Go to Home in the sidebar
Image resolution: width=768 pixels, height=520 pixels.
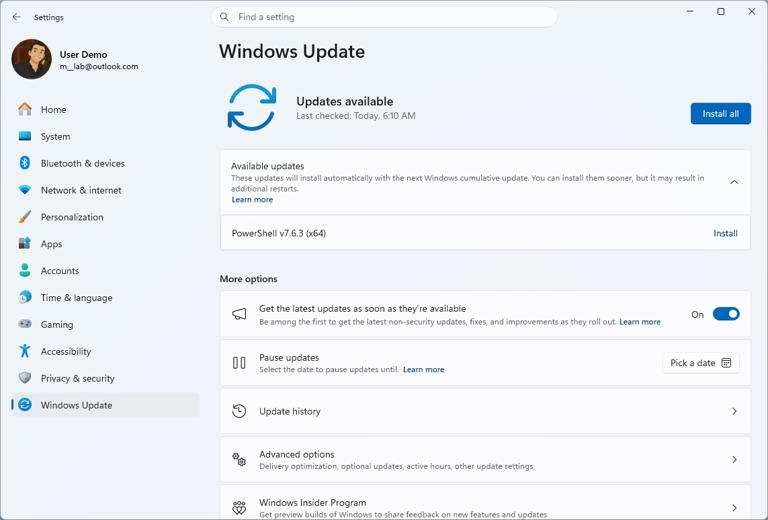(105, 109)
